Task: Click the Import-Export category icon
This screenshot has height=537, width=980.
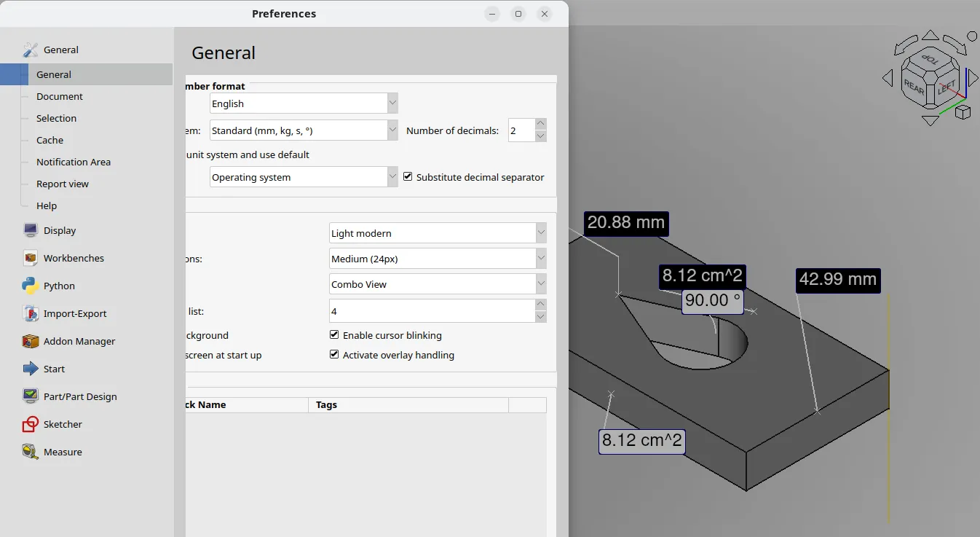Action: point(31,313)
